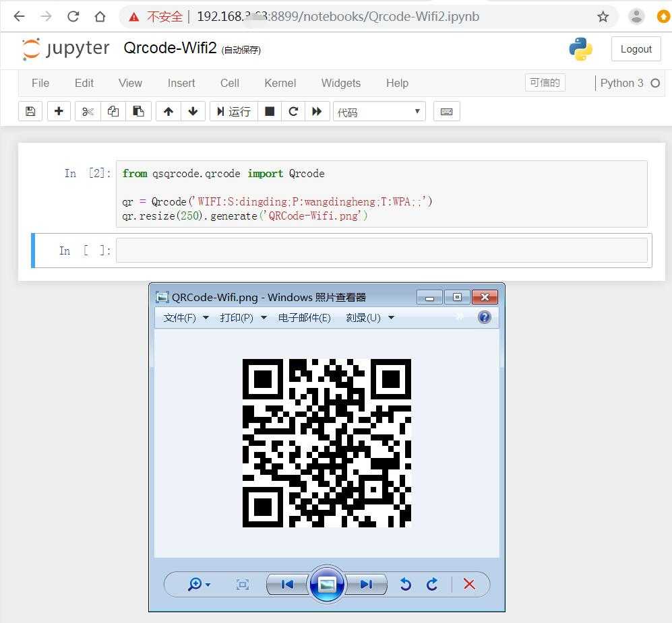
Task: Open the Insert menu
Action: pos(181,83)
